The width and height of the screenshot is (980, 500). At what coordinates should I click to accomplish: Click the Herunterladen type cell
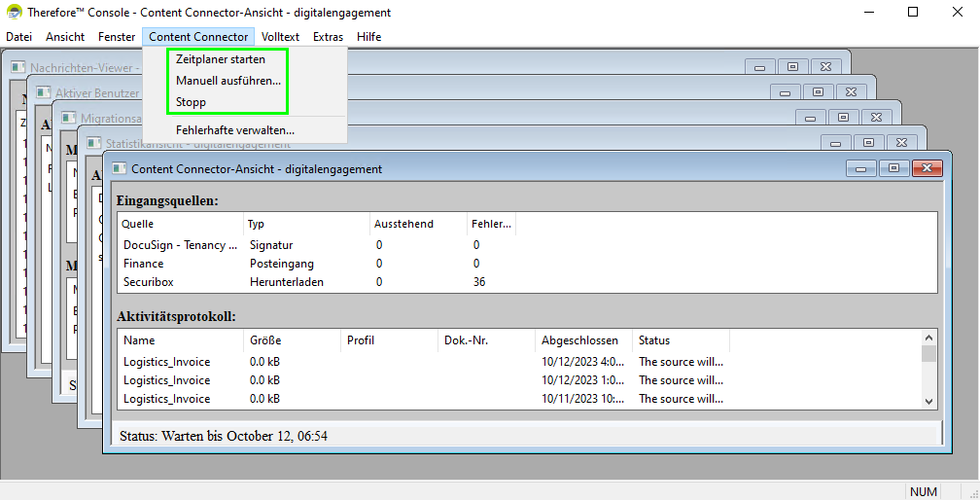[x=287, y=282]
